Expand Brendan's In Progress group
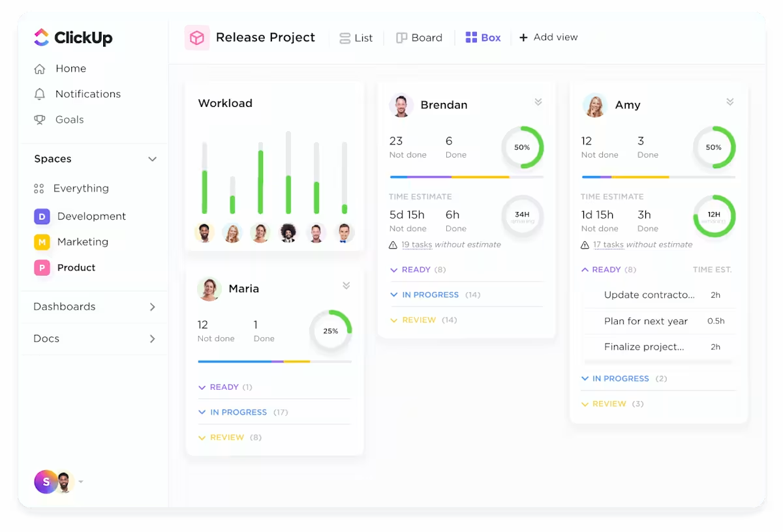783x532 pixels. point(429,295)
